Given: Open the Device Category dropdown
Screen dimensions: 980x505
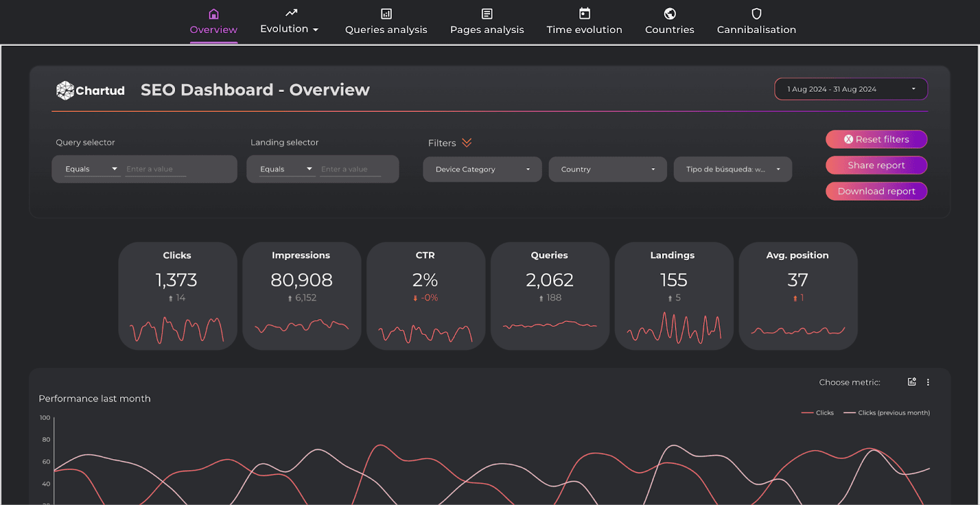Looking at the screenshot, I should 482,170.
